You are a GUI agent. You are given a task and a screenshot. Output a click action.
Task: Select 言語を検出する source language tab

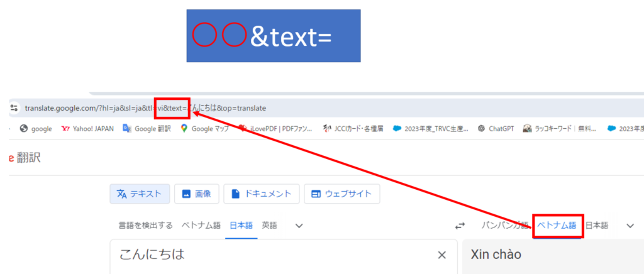[146, 226]
